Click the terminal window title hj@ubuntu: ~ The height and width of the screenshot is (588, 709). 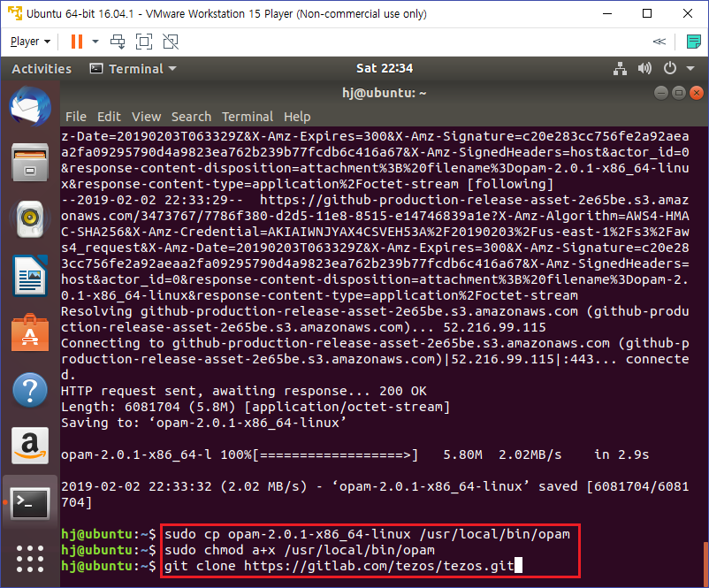(385, 93)
